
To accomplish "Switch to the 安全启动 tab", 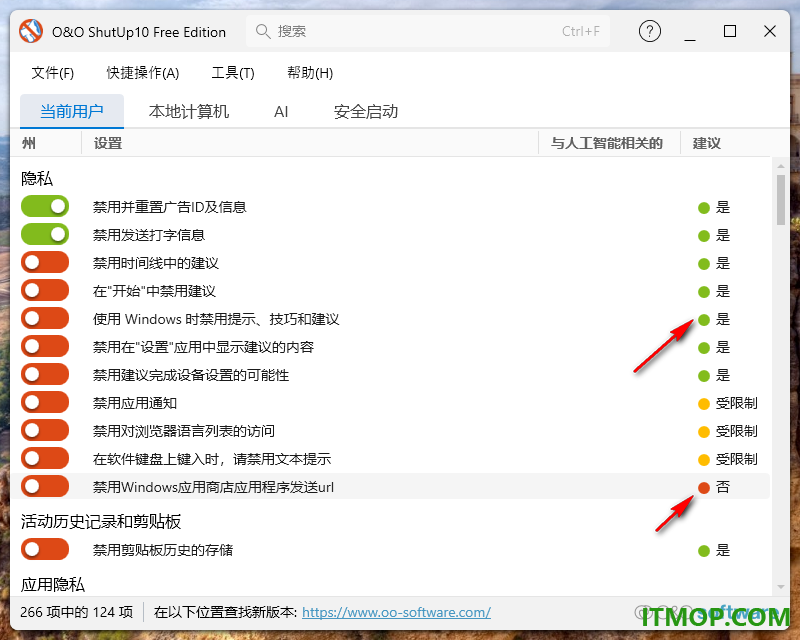I will coord(366,111).
